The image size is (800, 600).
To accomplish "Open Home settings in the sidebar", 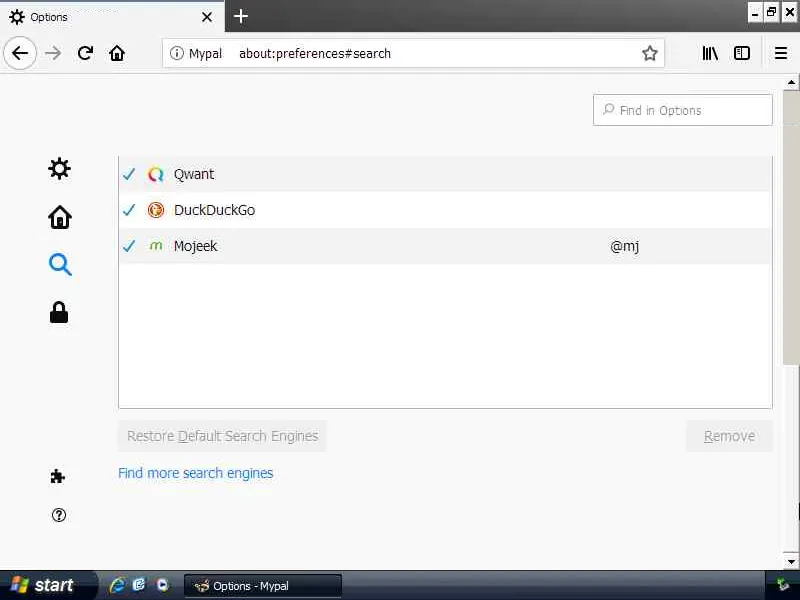I will 60,217.
